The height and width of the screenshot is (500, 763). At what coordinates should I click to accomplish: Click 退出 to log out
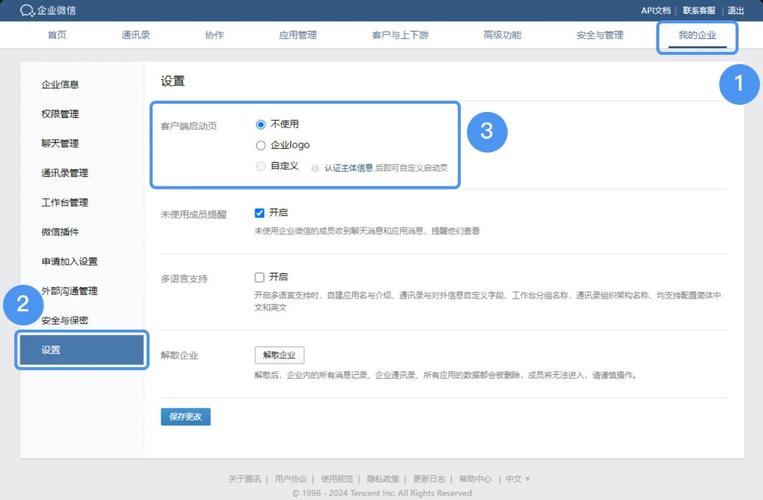736,11
